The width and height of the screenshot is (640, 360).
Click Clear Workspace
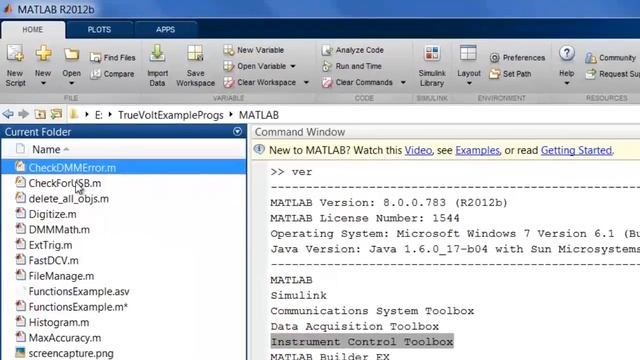(x=260, y=82)
